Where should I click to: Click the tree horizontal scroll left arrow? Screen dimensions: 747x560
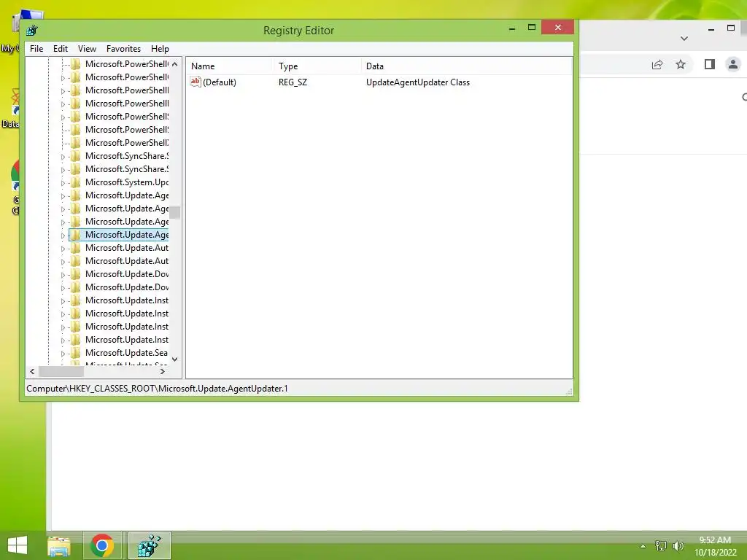tap(32, 371)
